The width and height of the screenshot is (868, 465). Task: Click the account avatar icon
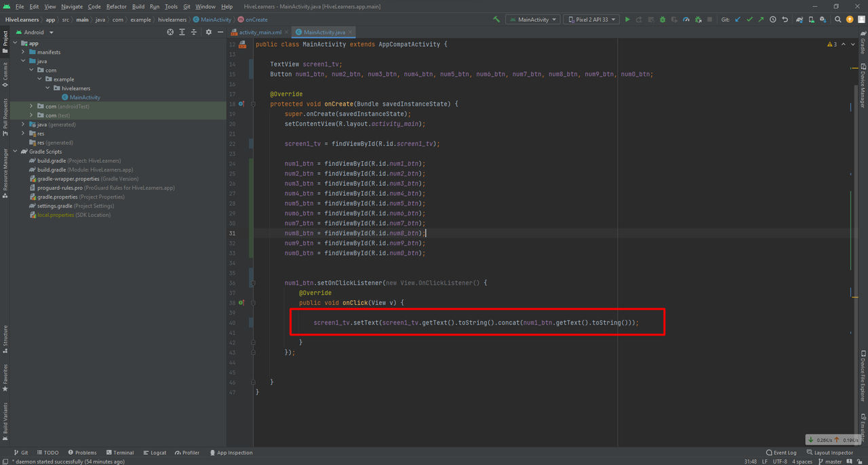tap(861, 20)
